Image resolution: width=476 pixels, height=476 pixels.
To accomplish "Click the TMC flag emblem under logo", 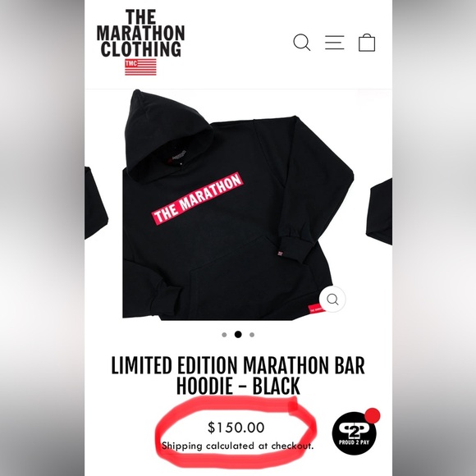I will click(140, 67).
